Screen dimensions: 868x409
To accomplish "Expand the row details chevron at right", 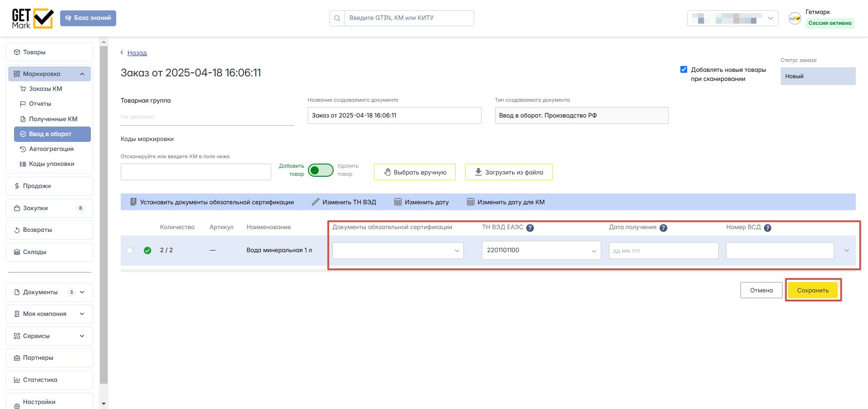I will (x=847, y=250).
